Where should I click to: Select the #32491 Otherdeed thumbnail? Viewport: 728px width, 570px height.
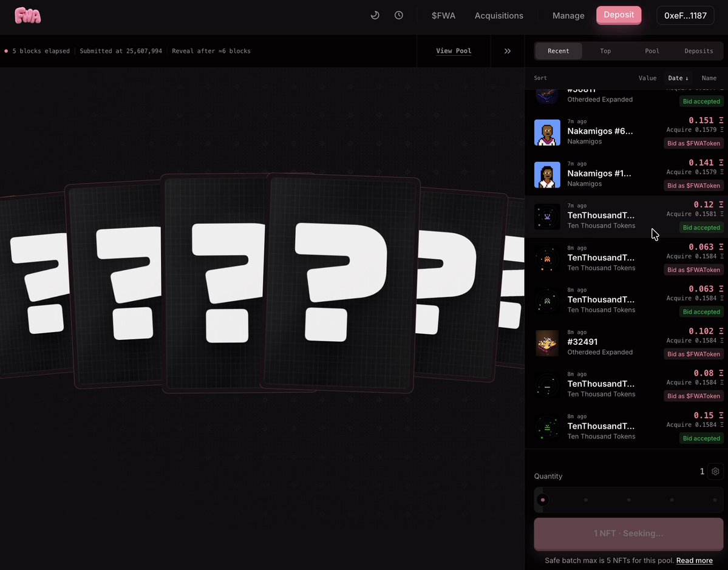pos(547,343)
